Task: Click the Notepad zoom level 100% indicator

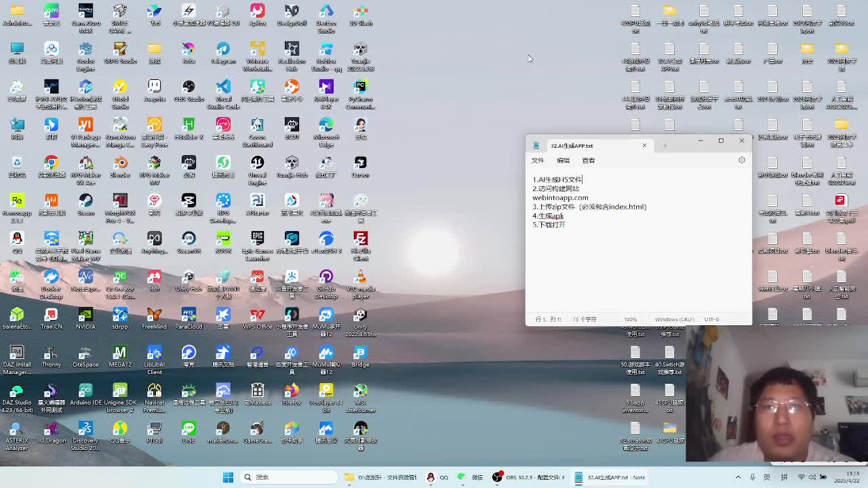Action: (630, 319)
